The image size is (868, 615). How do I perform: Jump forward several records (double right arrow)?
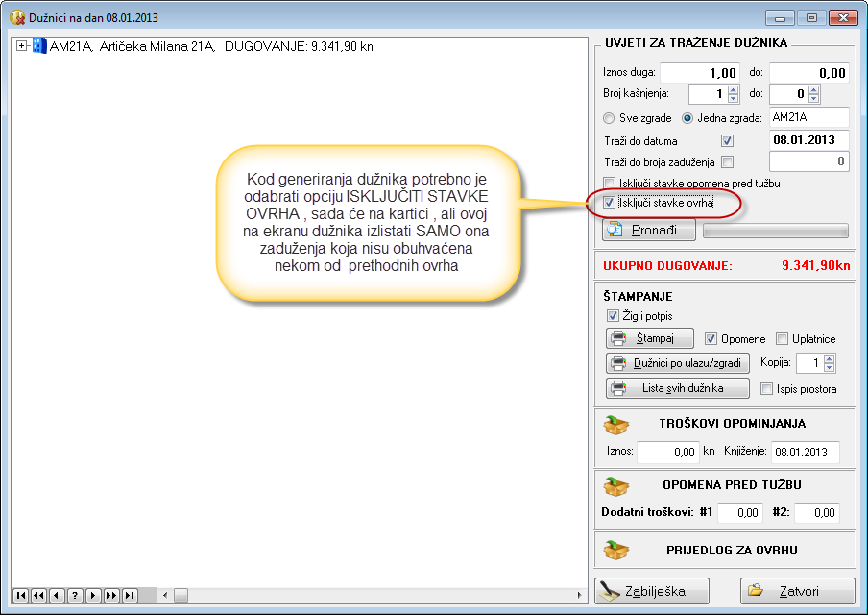111,596
